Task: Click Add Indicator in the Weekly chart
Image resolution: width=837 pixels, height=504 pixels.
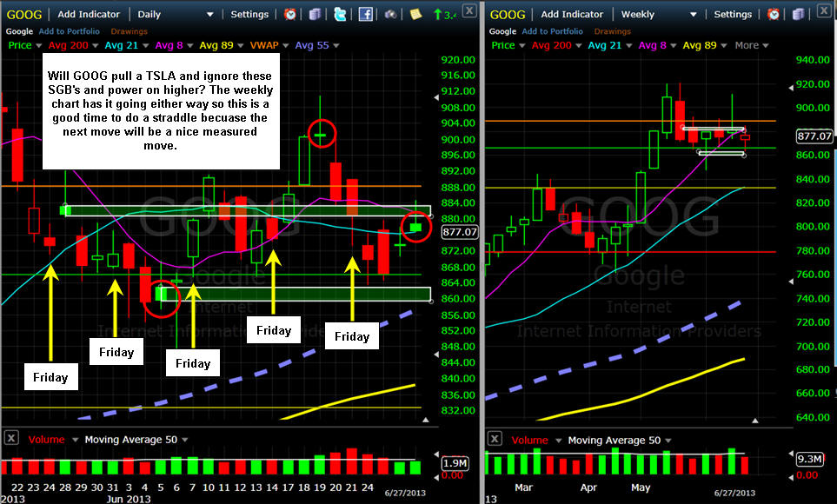Action: 572,15
